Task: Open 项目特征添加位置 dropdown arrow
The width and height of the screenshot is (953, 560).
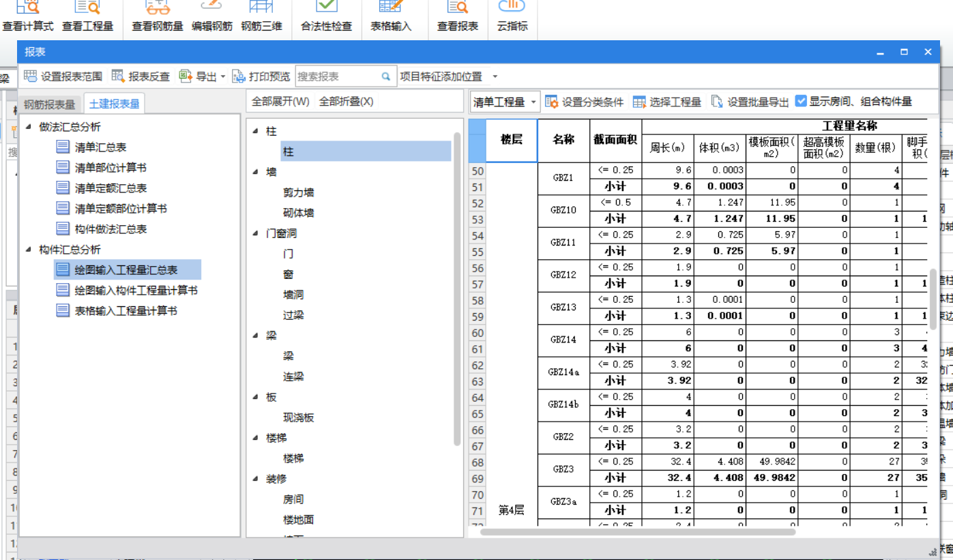Action: (495, 76)
